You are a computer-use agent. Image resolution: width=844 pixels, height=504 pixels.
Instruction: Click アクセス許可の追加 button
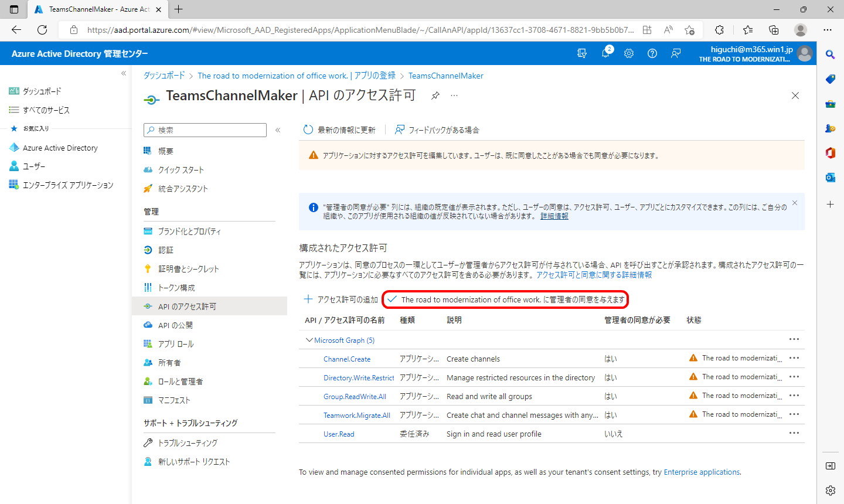341,299
